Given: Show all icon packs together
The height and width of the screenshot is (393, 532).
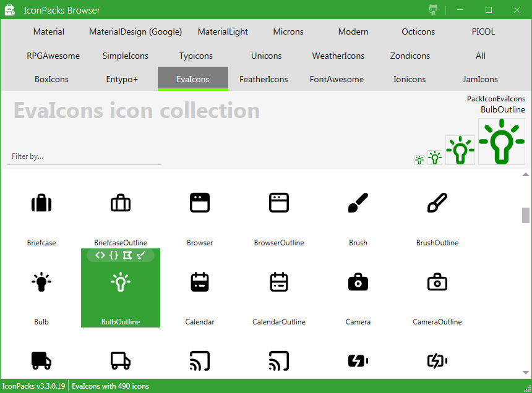Looking at the screenshot, I should (x=481, y=56).
